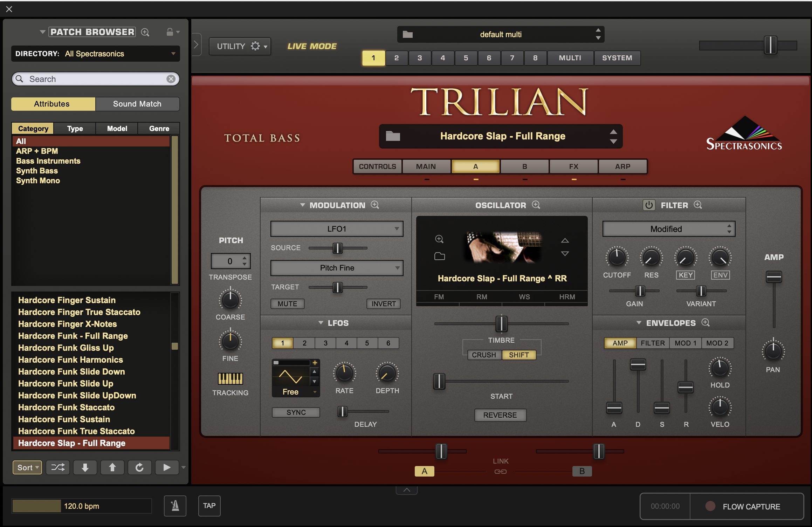Select the FILTER envelope button
The height and width of the screenshot is (527, 812).
tap(653, 343)
